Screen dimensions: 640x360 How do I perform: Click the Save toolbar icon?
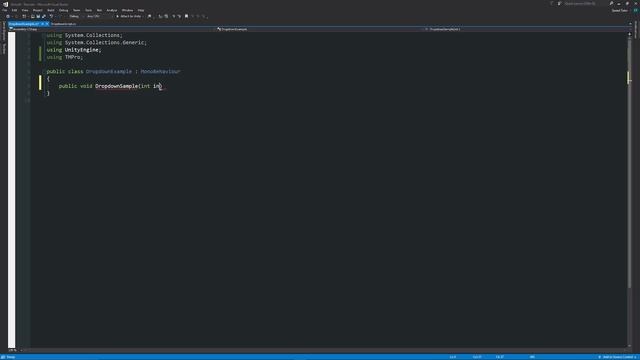tap(38, 16)
